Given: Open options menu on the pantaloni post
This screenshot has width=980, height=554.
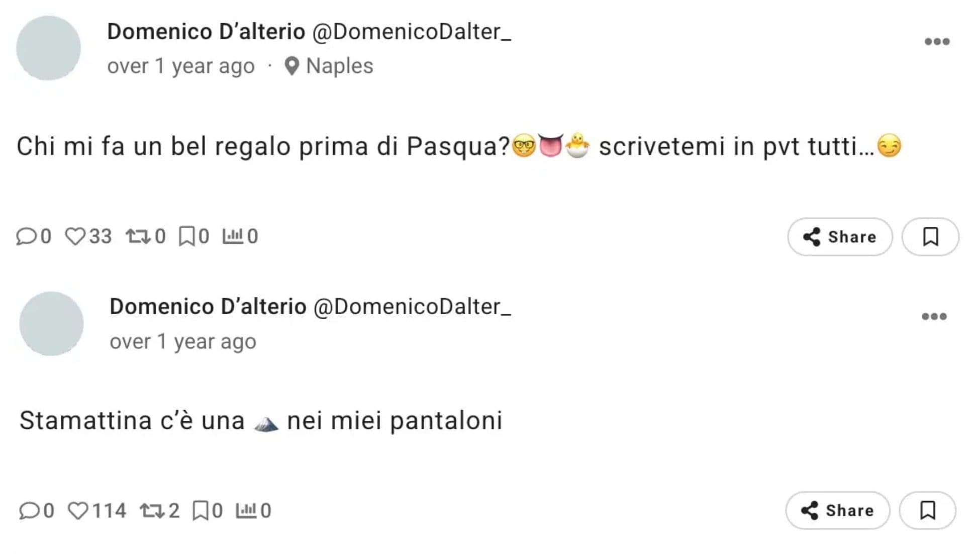Looking at the screenshot, I should tap(935, 317).
